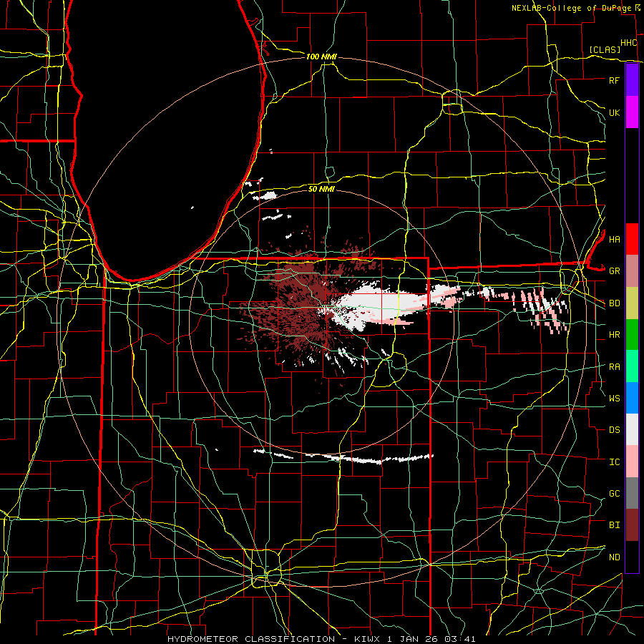The image size is (644, 644).
Task: Click the light pink IC legend swatch
Action: pos(632,462)
